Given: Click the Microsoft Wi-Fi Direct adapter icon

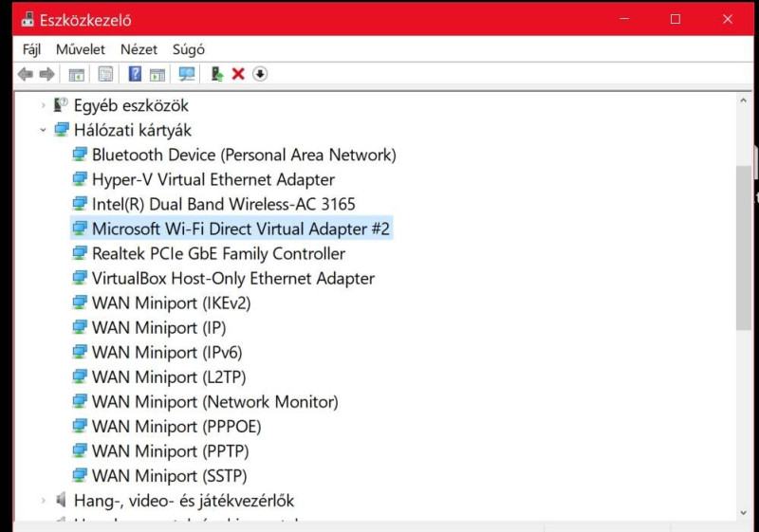Looking at the screenshot, I should 80,229.
